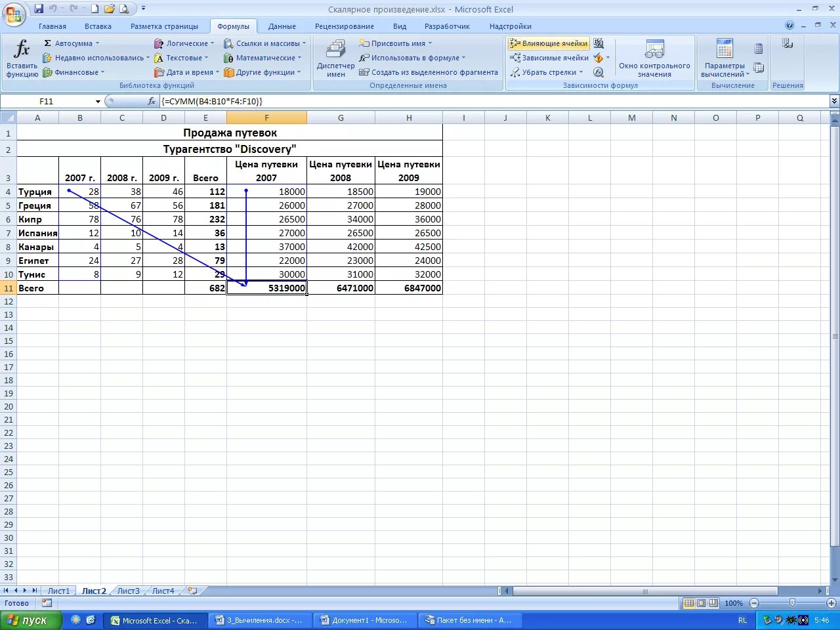Viewport: 840px width, 630px height.
Task: Open Финансовые functions dropdown
Action: 73,72
